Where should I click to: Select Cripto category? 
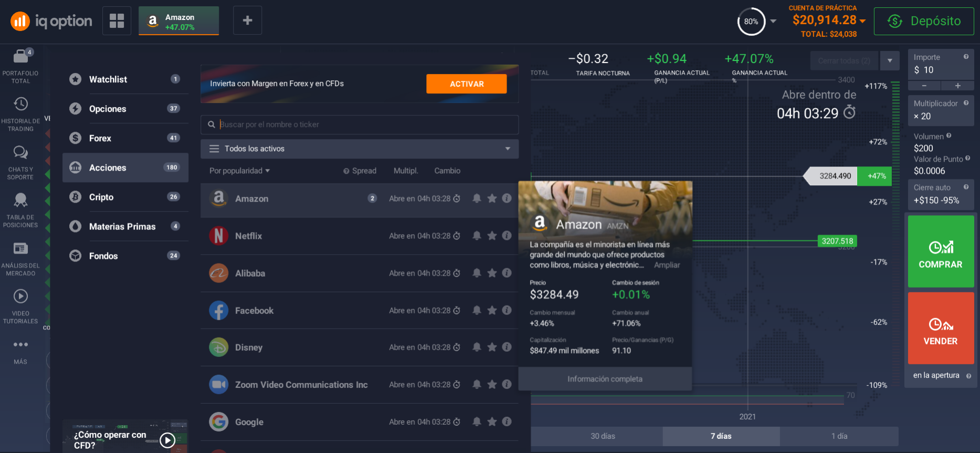[x=125, y=197]
